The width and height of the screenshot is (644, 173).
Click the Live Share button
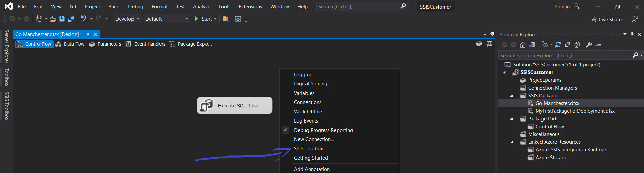[x=606, y=20]
